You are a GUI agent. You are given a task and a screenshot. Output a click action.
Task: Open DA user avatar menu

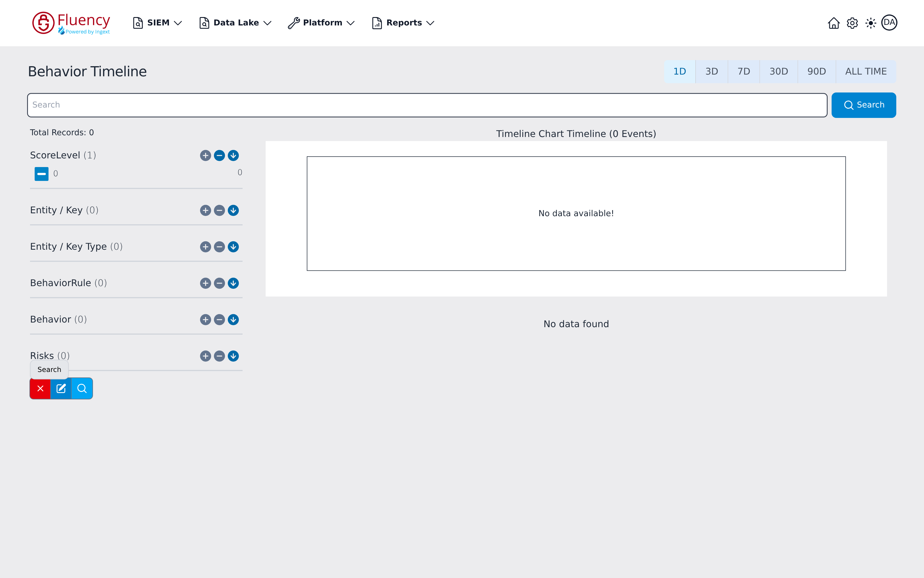[889, 23]
